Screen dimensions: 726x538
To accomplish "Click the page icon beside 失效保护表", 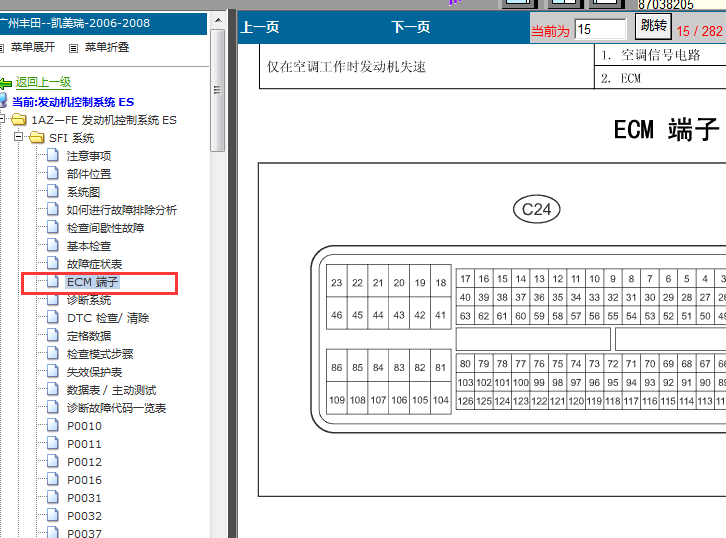I will pyautogui.click(x=53, y=372).
